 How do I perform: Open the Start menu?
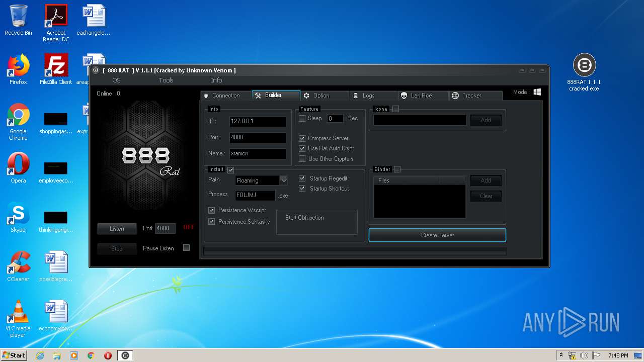[x=14, y=355]
